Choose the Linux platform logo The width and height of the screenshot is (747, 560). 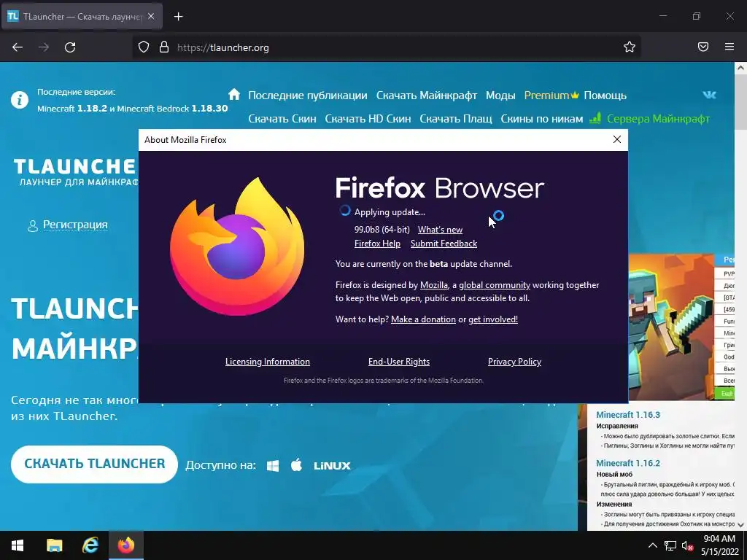pos(332,466)
